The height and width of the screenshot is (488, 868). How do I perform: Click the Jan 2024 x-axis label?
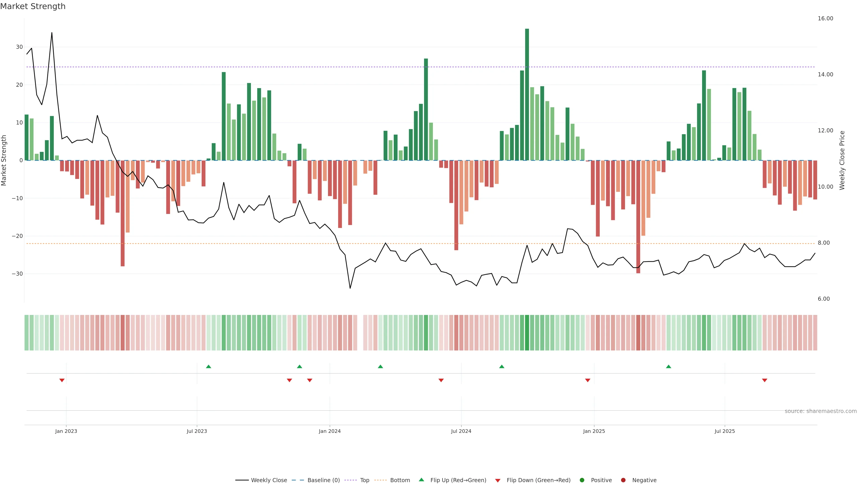(x=330, y=431)
